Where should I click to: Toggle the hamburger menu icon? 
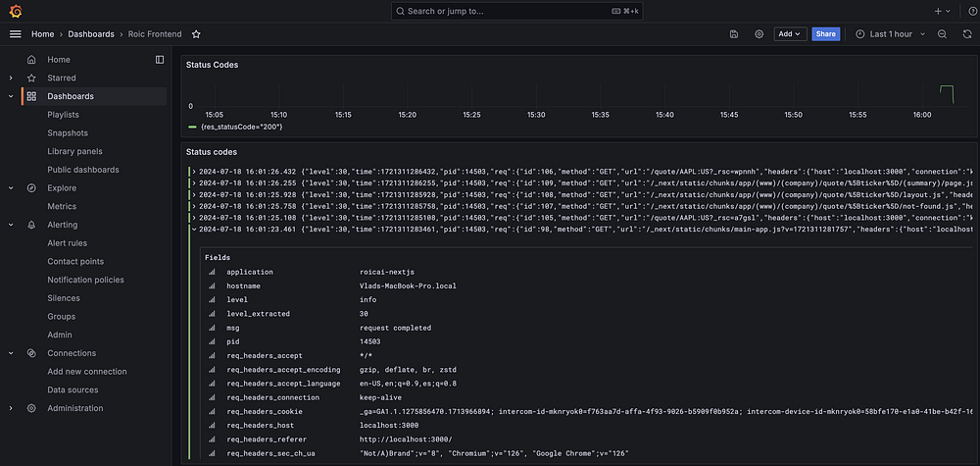click(x=15, y=33)
